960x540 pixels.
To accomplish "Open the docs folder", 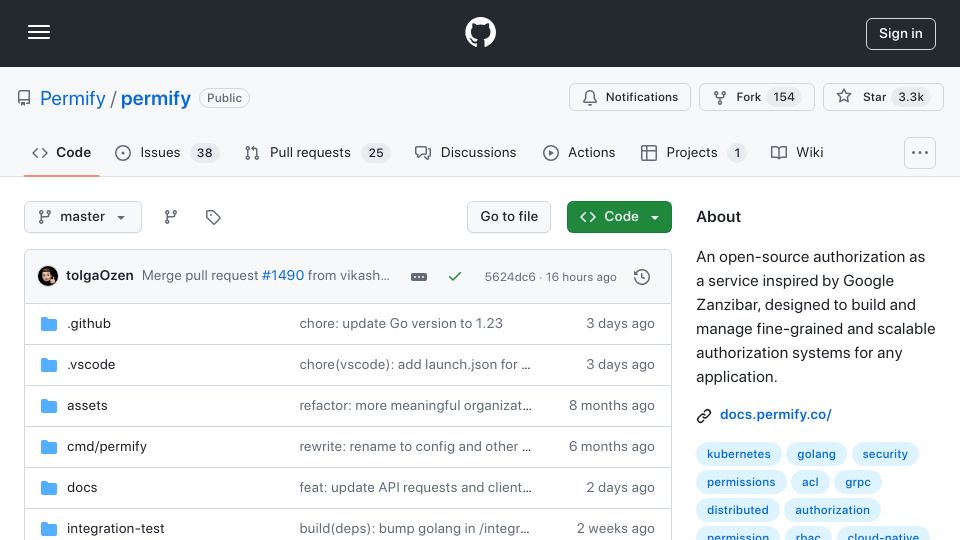I will pyautogui.click(x=82, y=487).
